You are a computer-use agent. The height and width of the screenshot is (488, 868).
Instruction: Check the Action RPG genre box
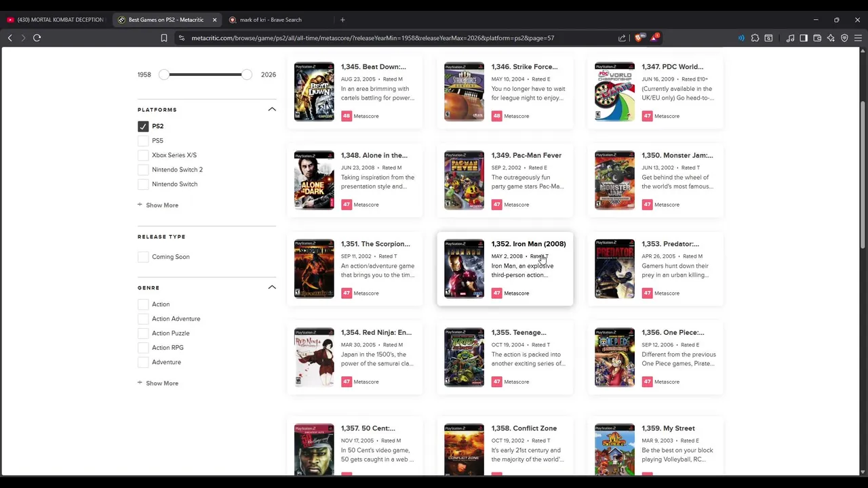(143, 348)
